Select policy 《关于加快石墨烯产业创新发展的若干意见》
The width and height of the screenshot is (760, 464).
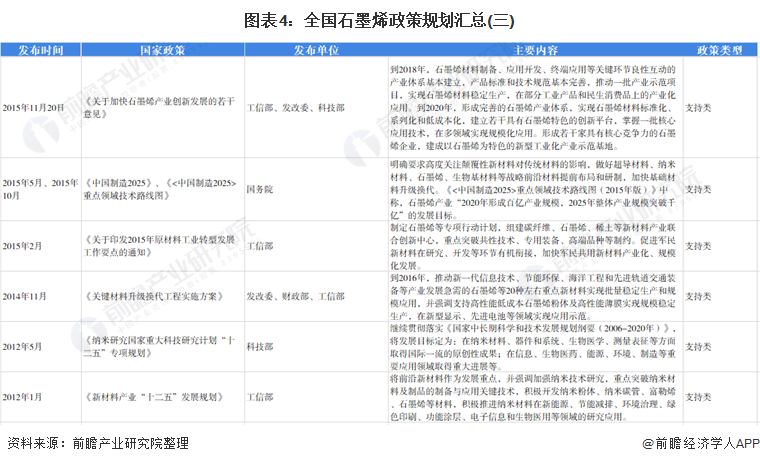point(159,108)
